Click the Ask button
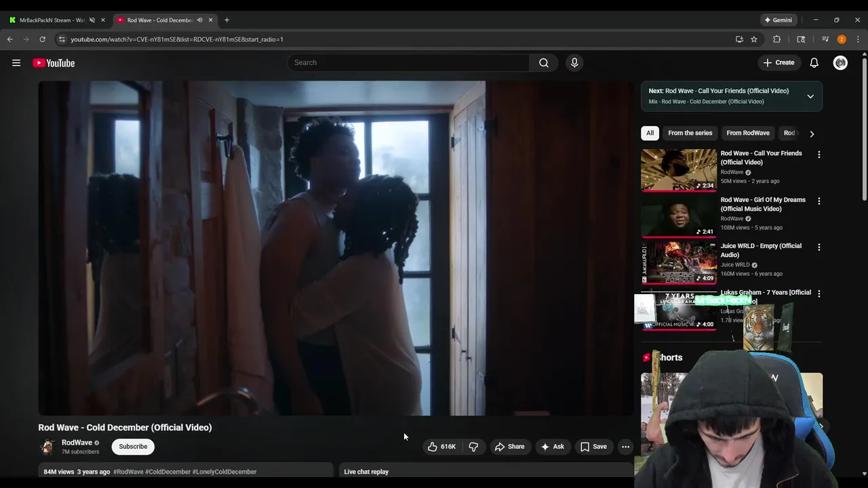This screenshot has height=488, width=868. click(x=552, y=447)
